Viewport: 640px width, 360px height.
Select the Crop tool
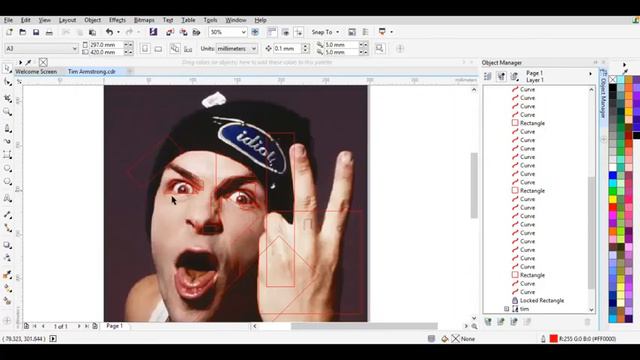[7, 98]
